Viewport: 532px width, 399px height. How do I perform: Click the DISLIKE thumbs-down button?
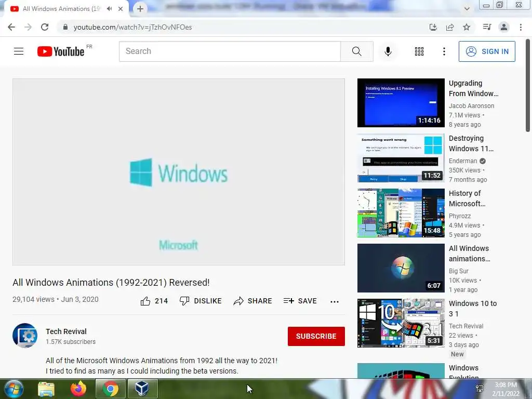pos(201,301)
